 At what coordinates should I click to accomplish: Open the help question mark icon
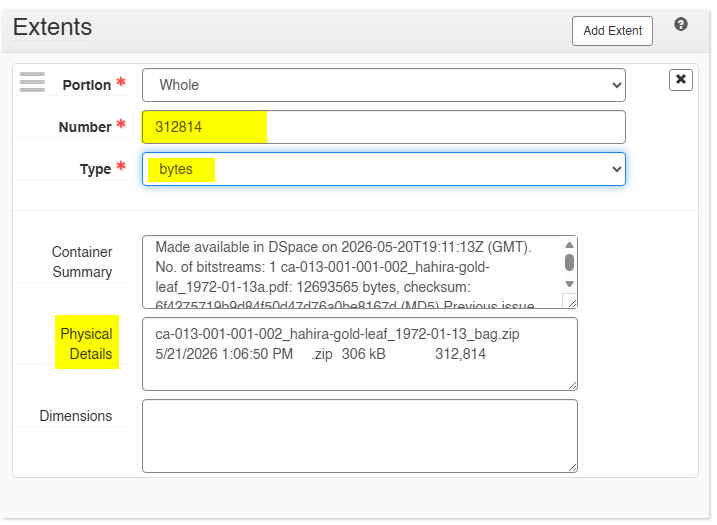680,24
